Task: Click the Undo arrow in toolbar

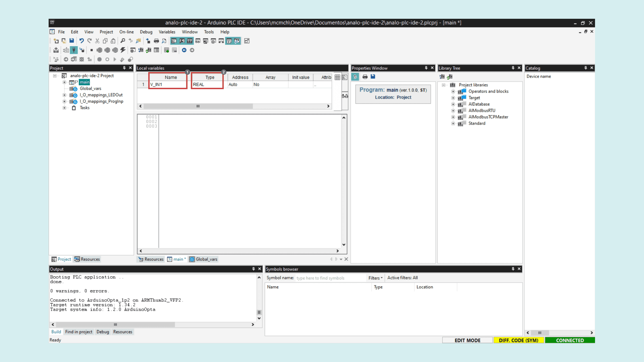Action: tap(81, 41)
